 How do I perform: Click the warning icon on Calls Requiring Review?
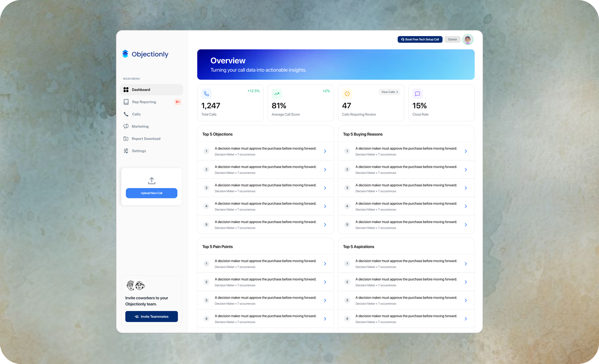tap(347, 94)
